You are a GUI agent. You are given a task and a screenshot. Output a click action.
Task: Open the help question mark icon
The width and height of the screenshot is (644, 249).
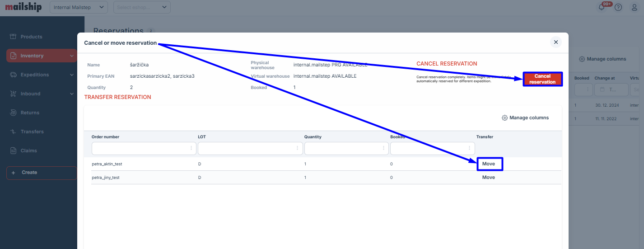pyautogui.click(x=618, y=7)
